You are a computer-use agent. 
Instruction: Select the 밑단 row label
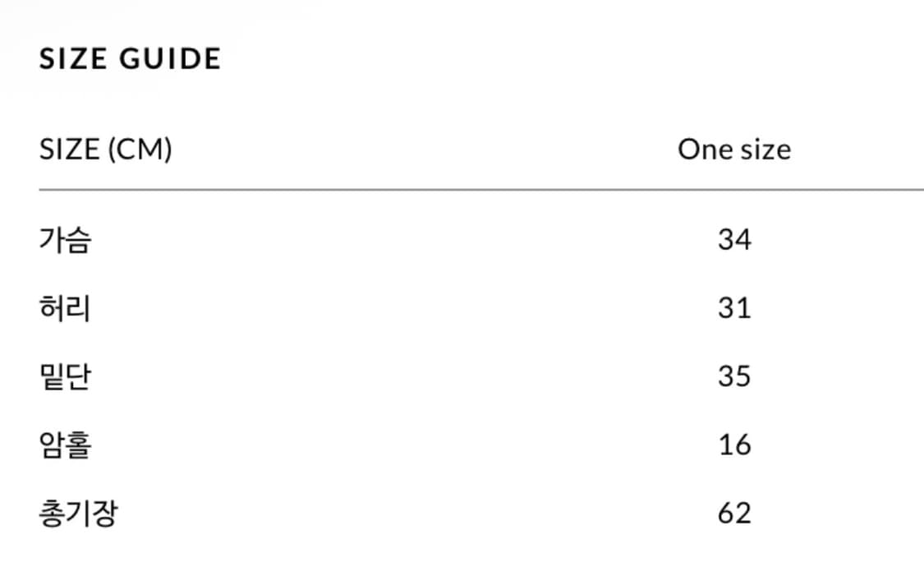[65, 376]
